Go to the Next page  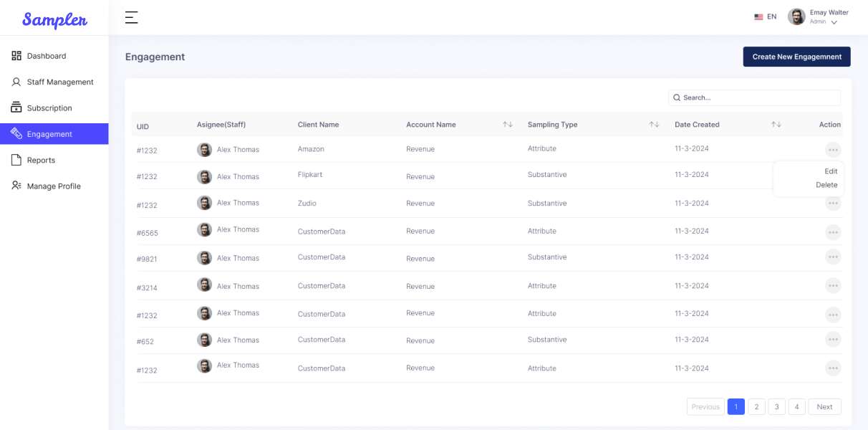tap(824, 407)
